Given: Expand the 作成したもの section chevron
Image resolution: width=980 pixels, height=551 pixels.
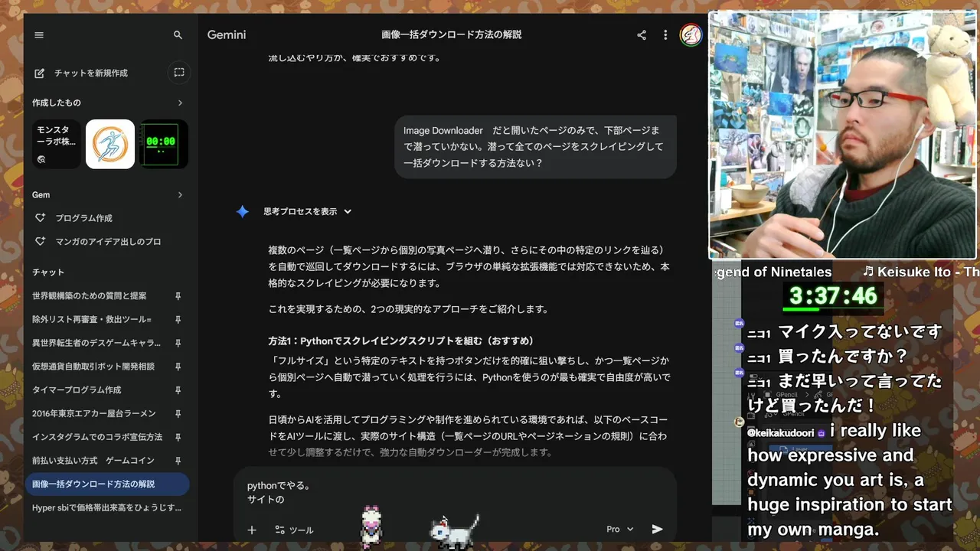Looking at the screenshot, I should 180,103.
